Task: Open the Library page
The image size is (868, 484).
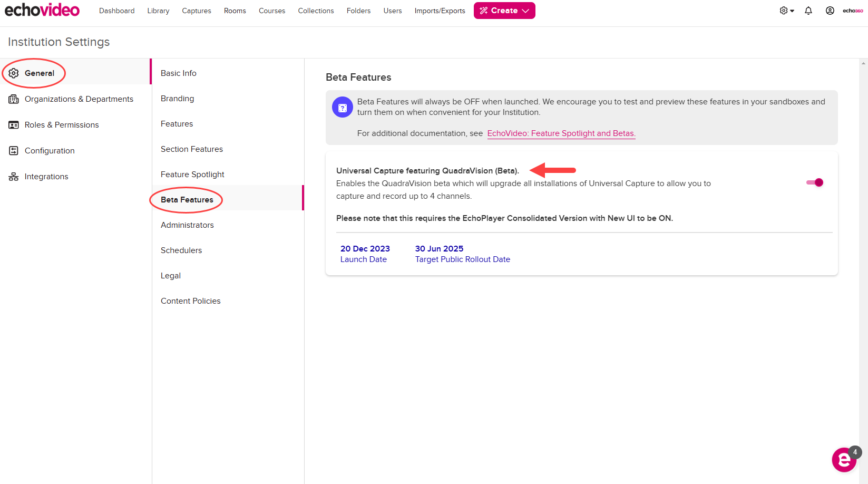Action: (x=158, y=11)
